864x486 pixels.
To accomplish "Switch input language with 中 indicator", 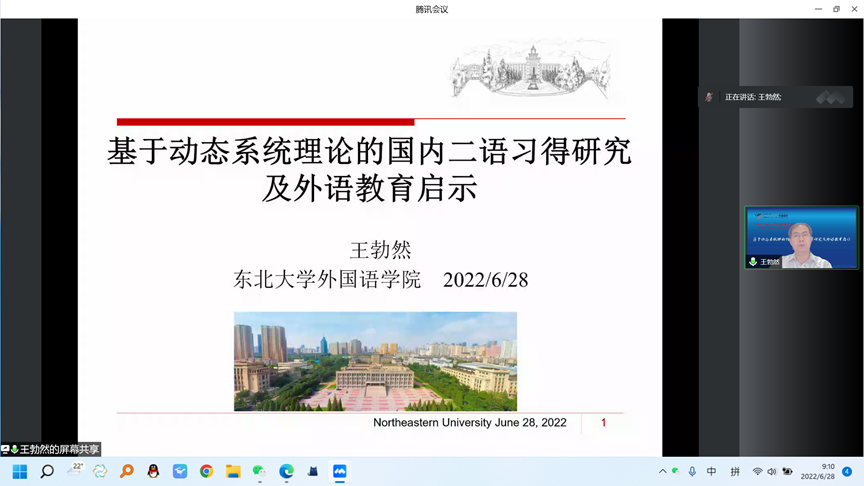I will [712, 472].
